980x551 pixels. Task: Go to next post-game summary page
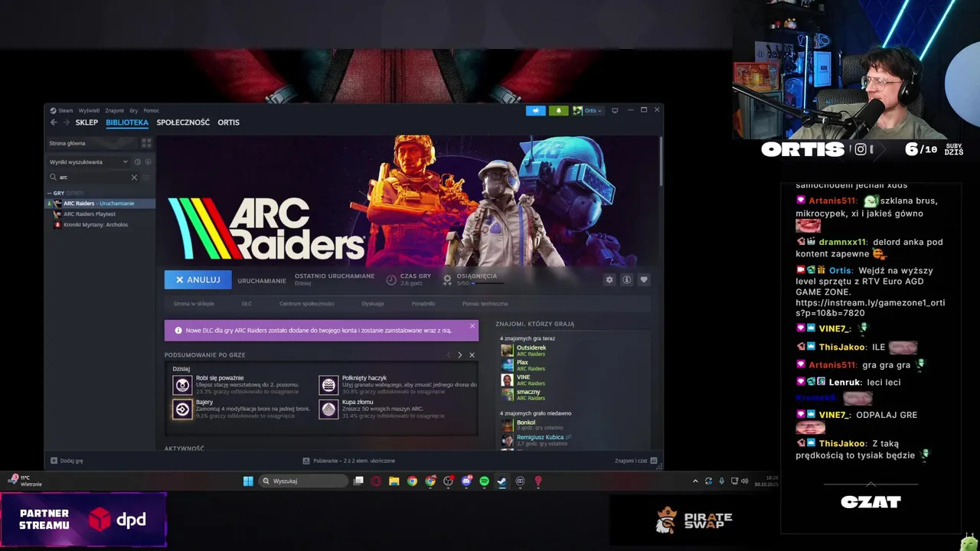pyautogui.click(x=459, y=355)
